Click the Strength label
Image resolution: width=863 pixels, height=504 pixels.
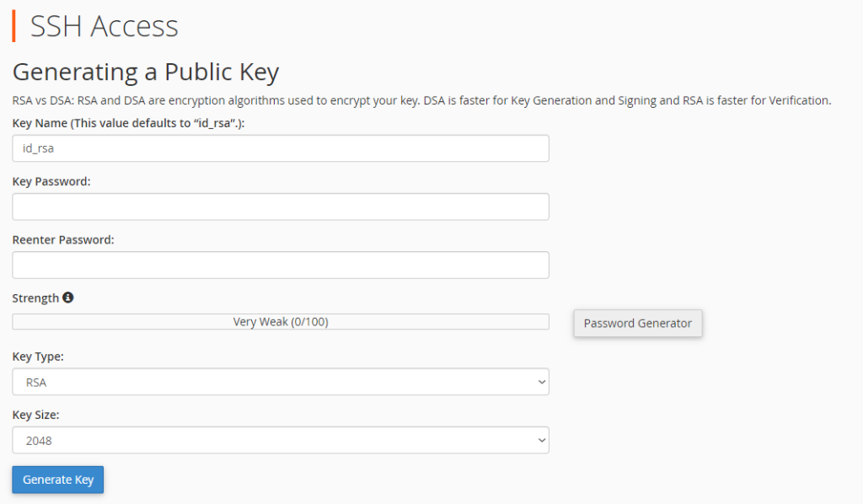[x=34, y=297]
